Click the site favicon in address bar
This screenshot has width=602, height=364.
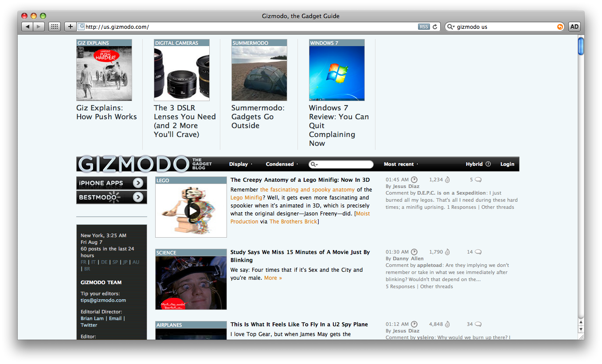[81, 27]
